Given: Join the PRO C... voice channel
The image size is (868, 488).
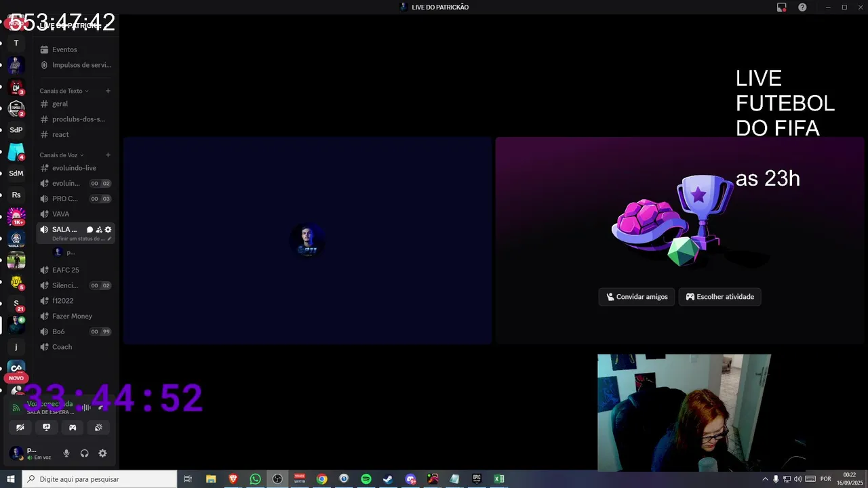Looking at the screenshot, I should 75,199.
